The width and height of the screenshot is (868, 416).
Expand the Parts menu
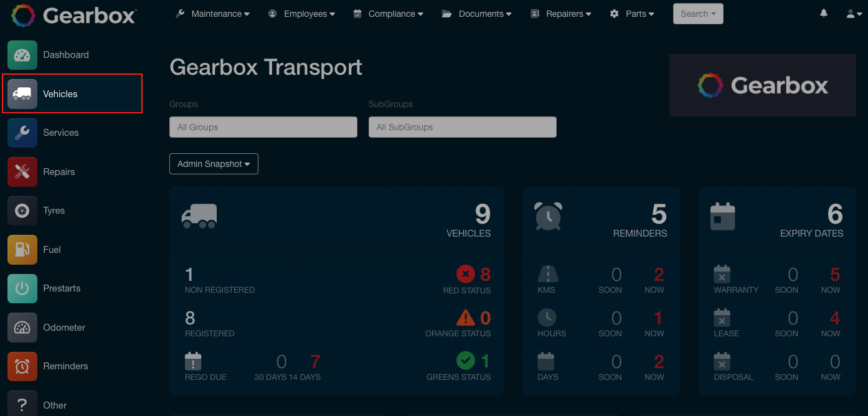click(x=632, y=14)
